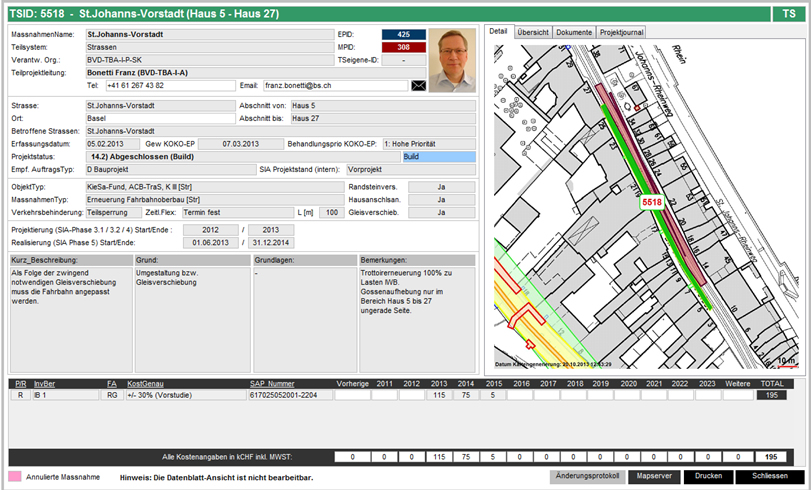Image resolution: width=811 pixels, height=490 pixels.
Task: Open the Änderungsprotokoll
Action: [586, 476]
